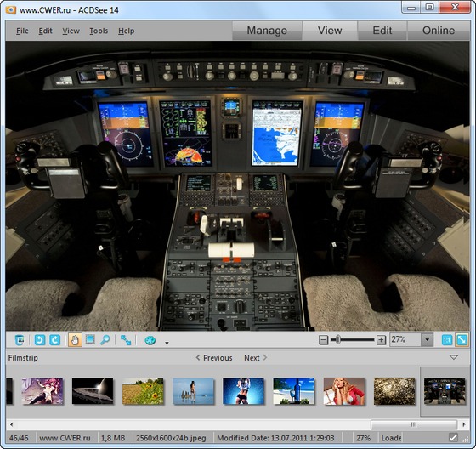Select the golden glitter thumbnail
Image resolution: width=476 pixels, height=449 pixels.
click(394, 391)
